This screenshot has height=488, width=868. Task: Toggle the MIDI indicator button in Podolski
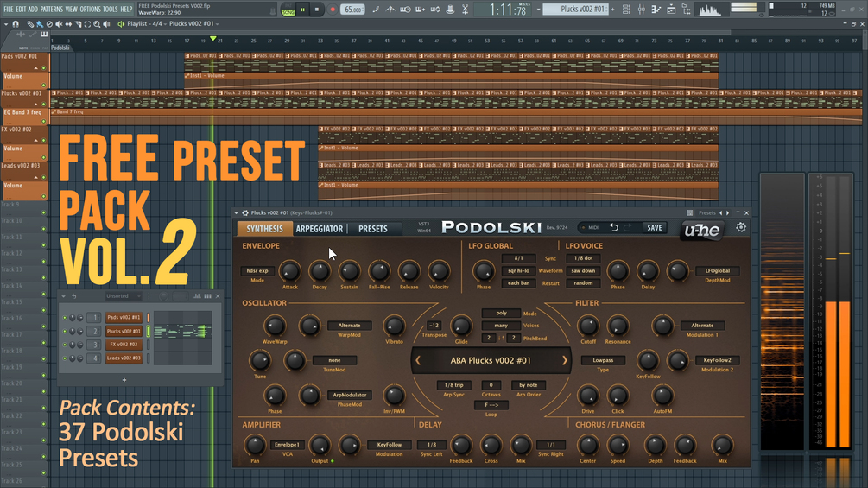(x=591, y=227)
